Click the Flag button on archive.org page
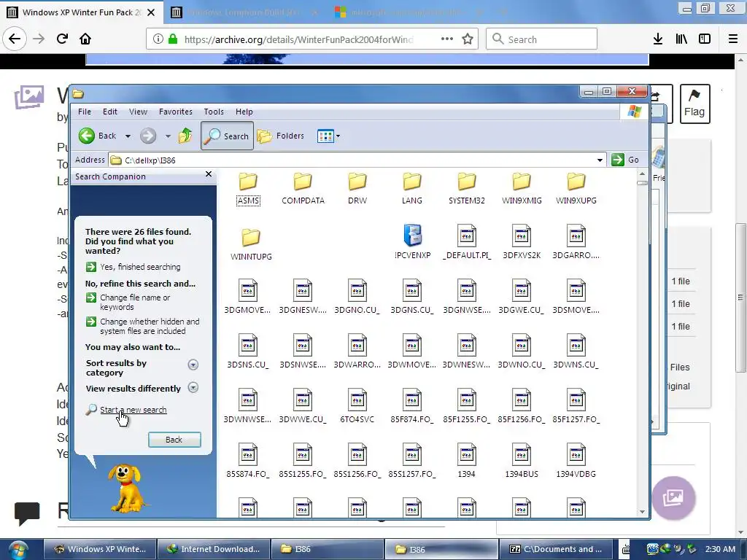The width and height of the screenshot is (747, 560). point(694,104)
